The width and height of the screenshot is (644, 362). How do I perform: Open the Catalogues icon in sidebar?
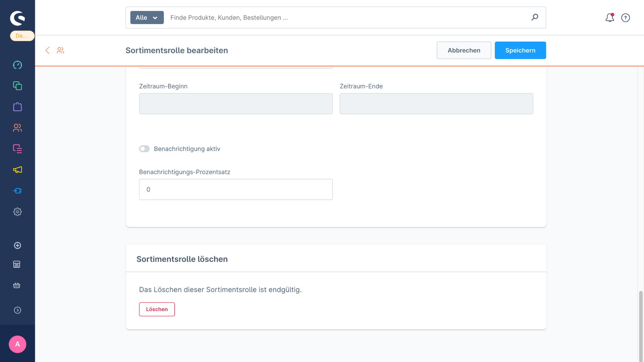(17, 86)
